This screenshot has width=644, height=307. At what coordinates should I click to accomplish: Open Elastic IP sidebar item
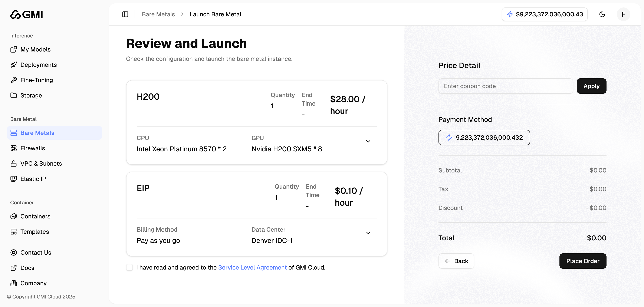(33, 179)
